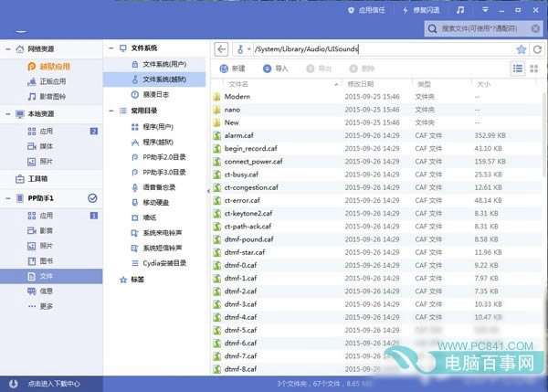548x392 pixels.
Task: Open 移动硬盘 directory
Action: pos(151,203)
